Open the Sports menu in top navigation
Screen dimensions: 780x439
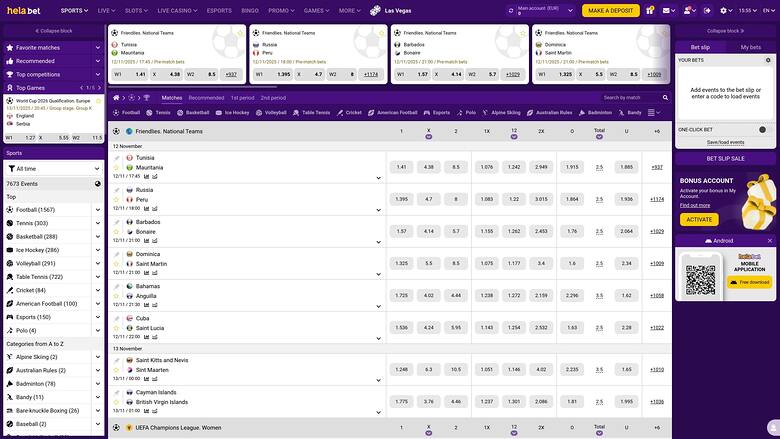click(x=75, y=10)
